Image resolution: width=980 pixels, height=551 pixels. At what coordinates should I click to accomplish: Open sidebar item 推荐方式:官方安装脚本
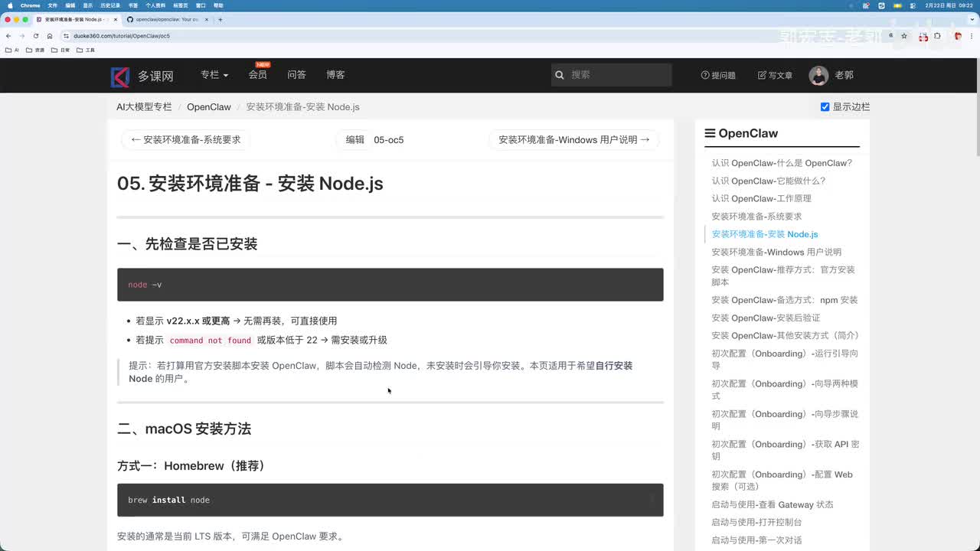(x=783, y=275)
